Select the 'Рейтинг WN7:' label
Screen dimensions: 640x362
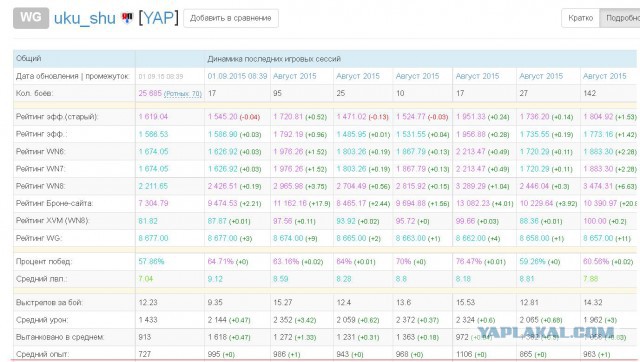click(x=40, y=169)
